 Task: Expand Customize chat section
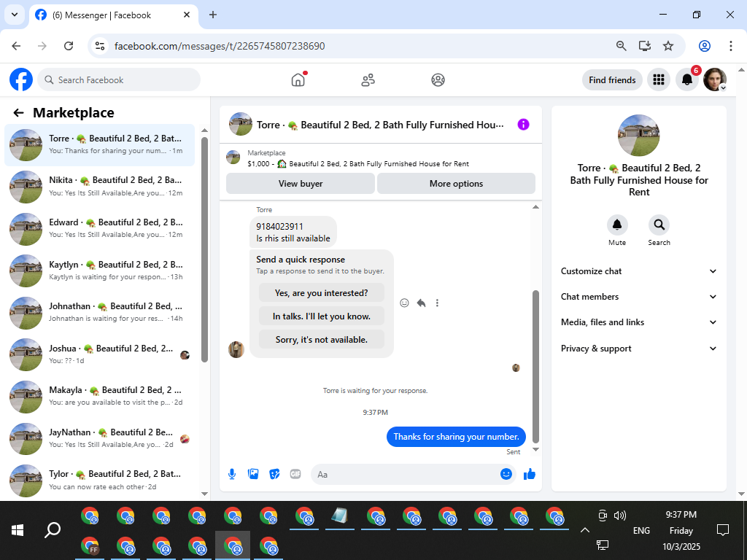639,271
